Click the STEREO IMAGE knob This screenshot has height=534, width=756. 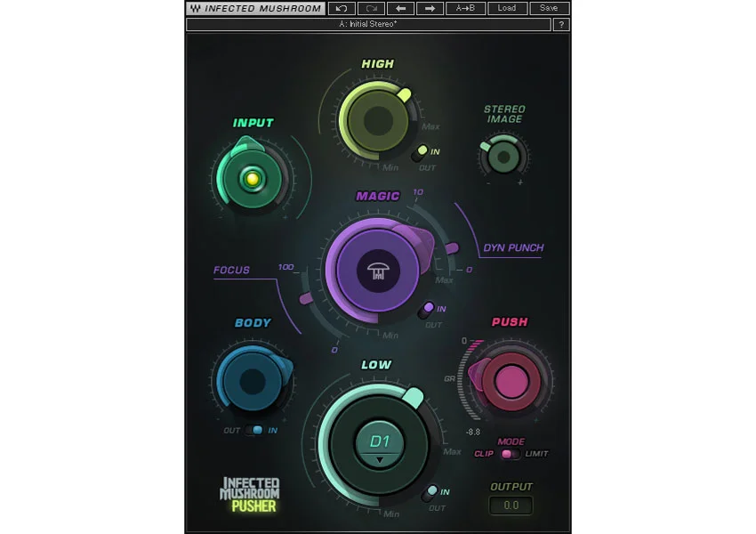(503, 157)
